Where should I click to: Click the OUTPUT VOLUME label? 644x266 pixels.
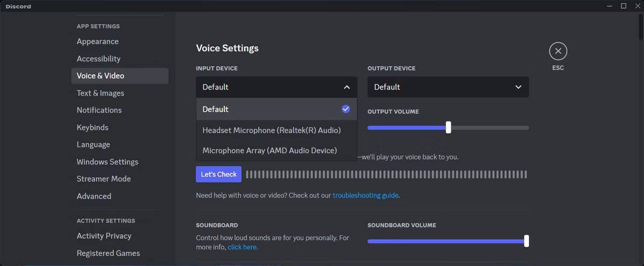click(393, 112)
